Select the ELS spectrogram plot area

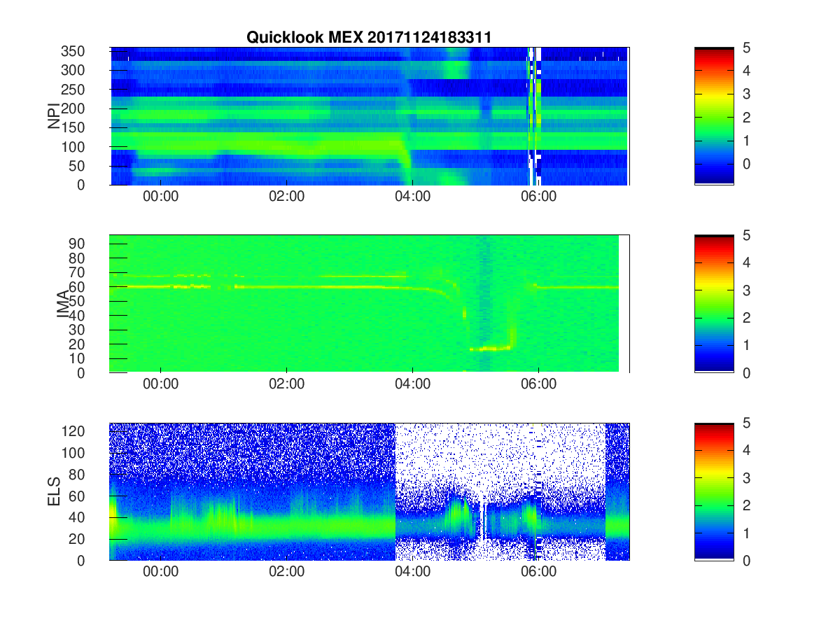click(370, 491)
